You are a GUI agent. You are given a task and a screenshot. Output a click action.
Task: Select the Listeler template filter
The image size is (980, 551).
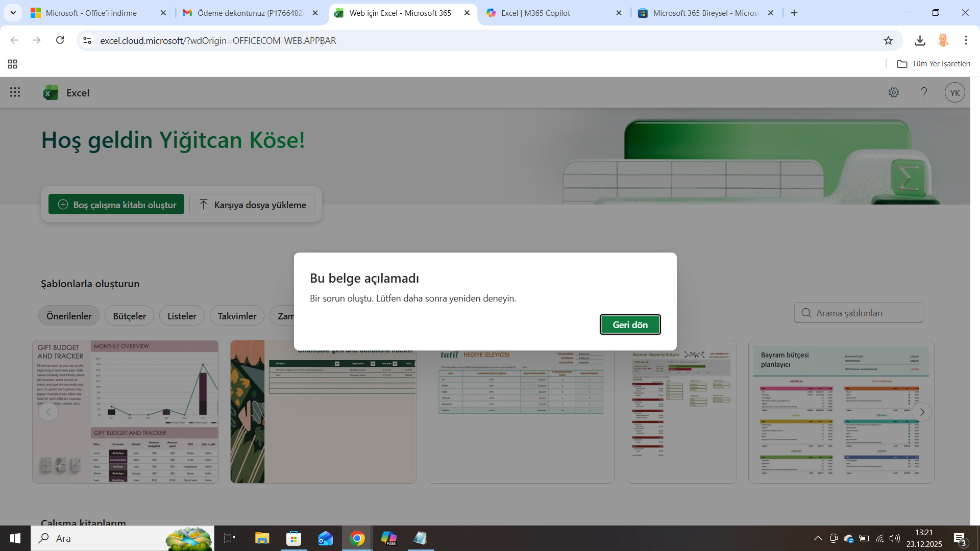[182, 316]
